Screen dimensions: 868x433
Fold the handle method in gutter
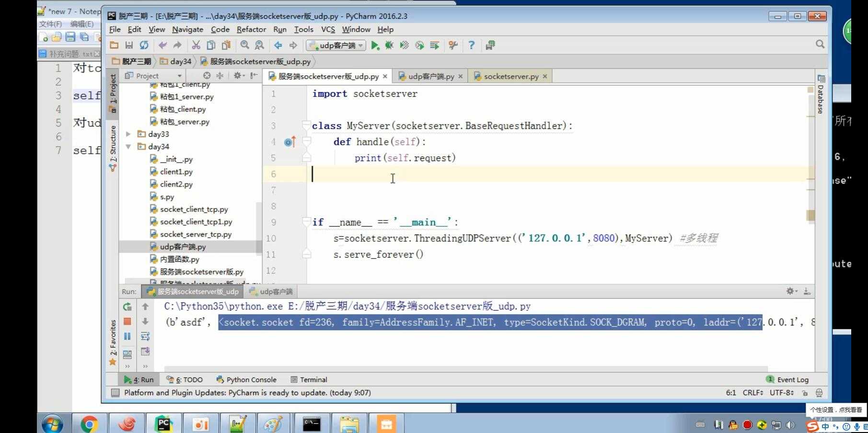coord(307,141)
